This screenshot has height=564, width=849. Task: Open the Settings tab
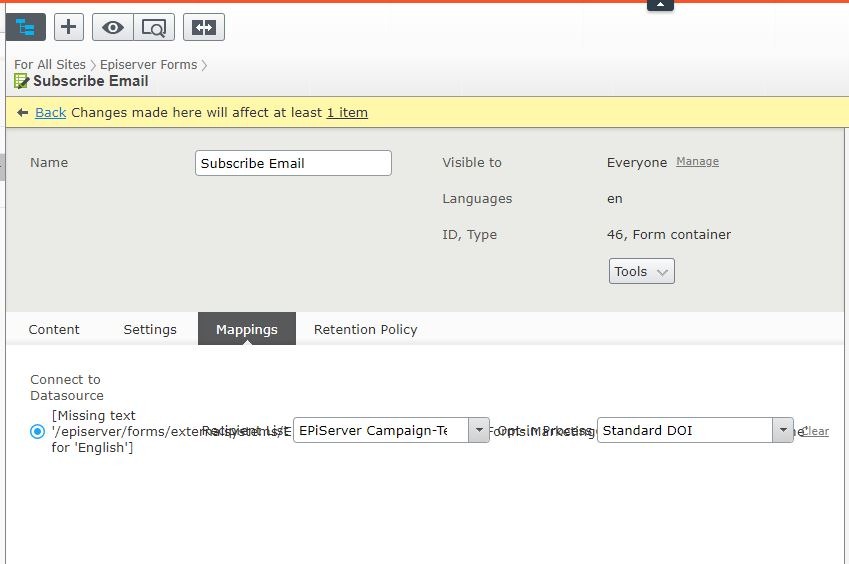150,329
